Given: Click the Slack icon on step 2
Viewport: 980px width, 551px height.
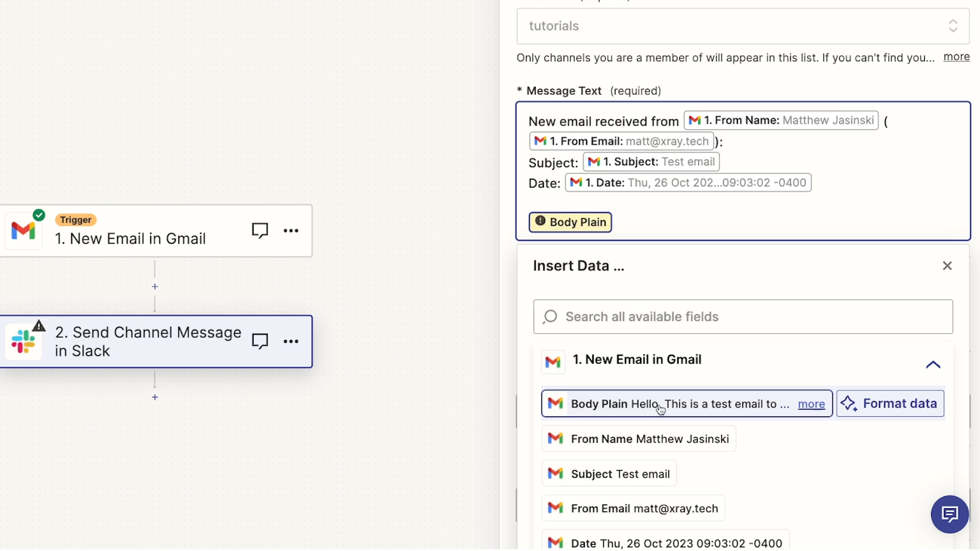Looking at the screenshot, I should click(23, 342).
